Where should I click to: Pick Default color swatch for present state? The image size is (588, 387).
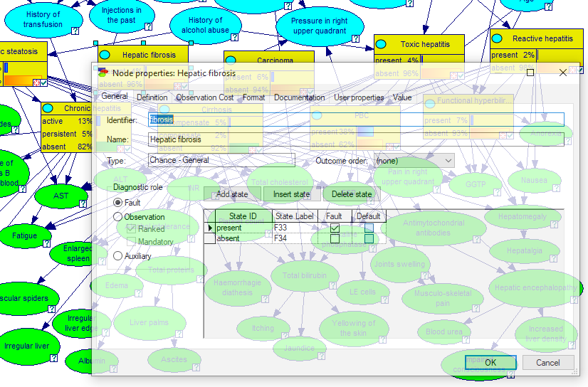[x=369, y=228]
